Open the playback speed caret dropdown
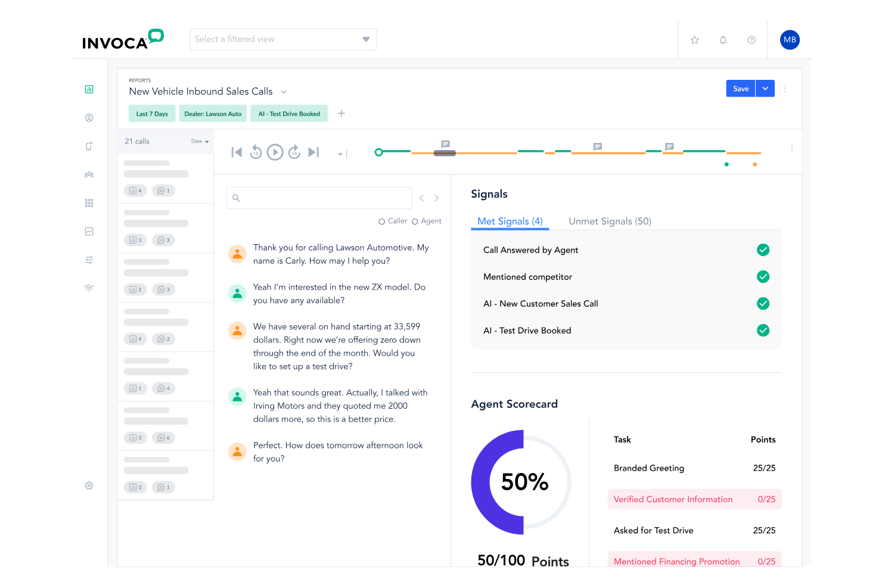The width and height of the screenshot is (882, 588). (x=340, y=154)
